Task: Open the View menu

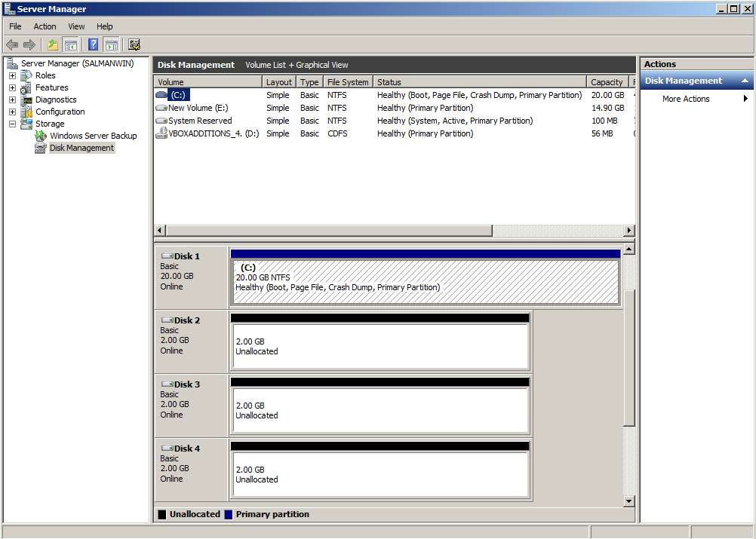Action: point(76,26)
